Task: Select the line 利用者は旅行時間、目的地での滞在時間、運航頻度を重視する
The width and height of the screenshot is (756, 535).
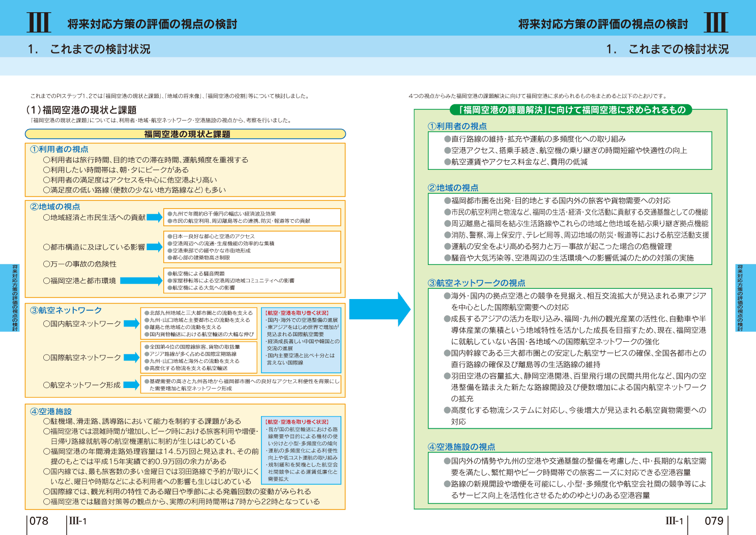Action: (146, 160)
